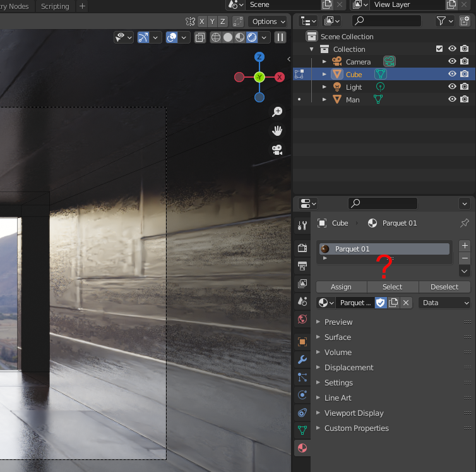Switch to material preview shading

point(240,37)
